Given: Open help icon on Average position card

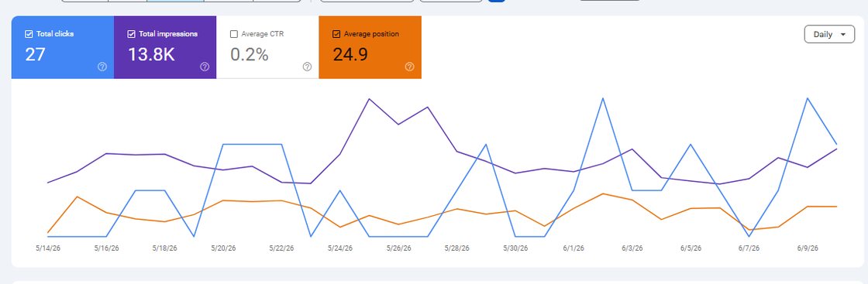Looking at the screenshot, I should 410,67.
